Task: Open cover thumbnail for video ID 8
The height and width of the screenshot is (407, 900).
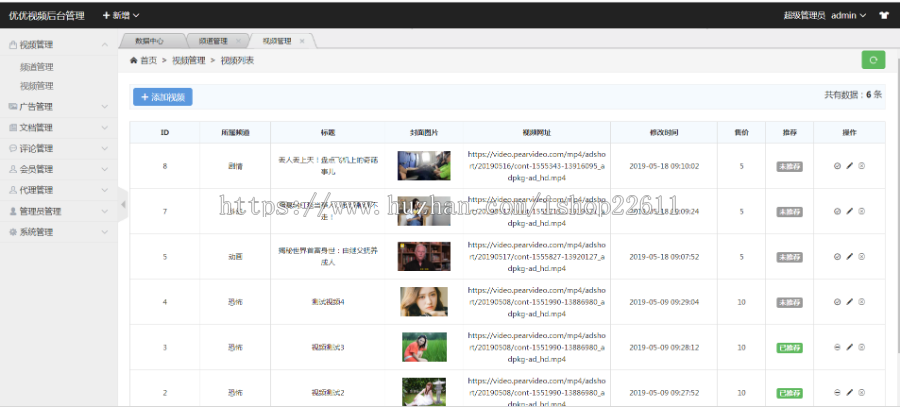Action: (424, 165)
